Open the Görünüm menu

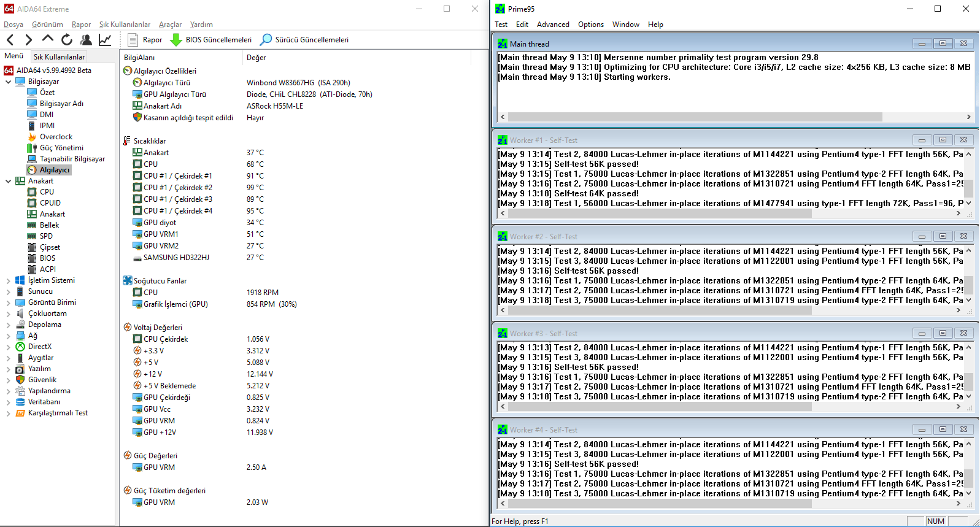pos(47,25)
